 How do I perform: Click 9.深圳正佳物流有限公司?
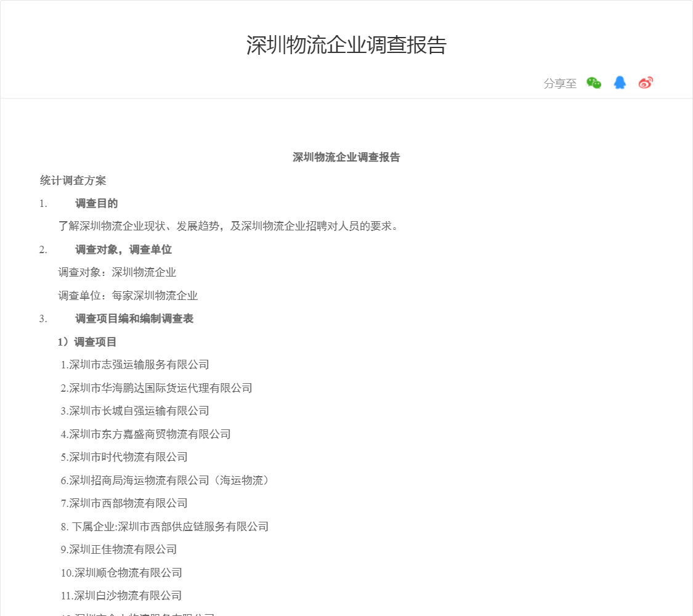(119, 549)
